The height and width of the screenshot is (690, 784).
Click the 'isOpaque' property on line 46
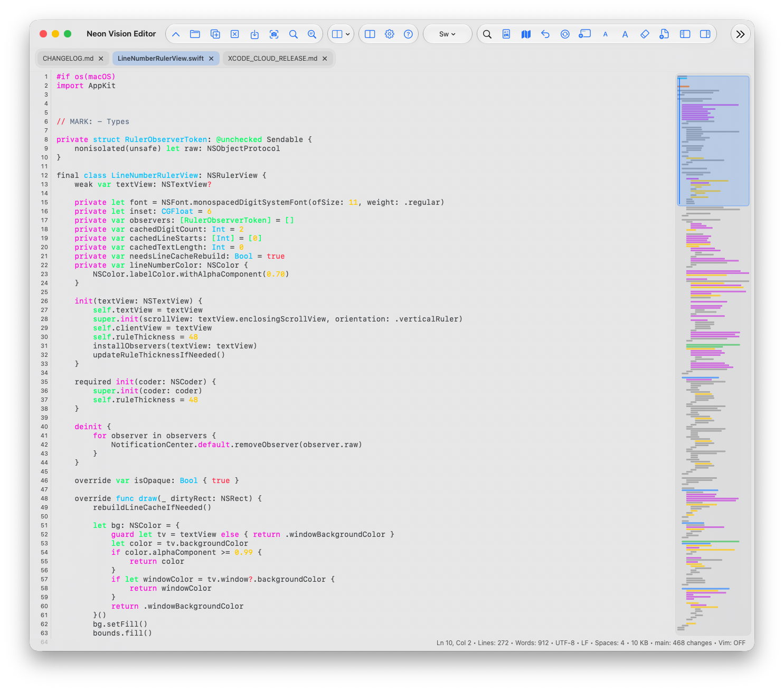(152, 480)
